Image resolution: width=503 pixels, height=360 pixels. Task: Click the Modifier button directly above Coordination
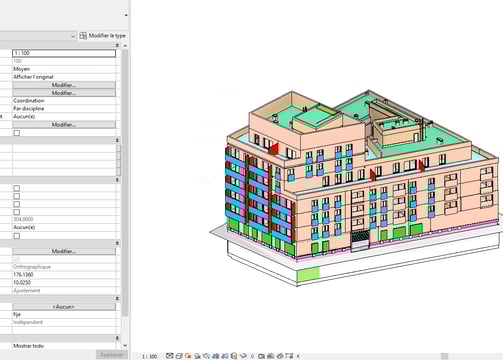(x=64, y=93)
